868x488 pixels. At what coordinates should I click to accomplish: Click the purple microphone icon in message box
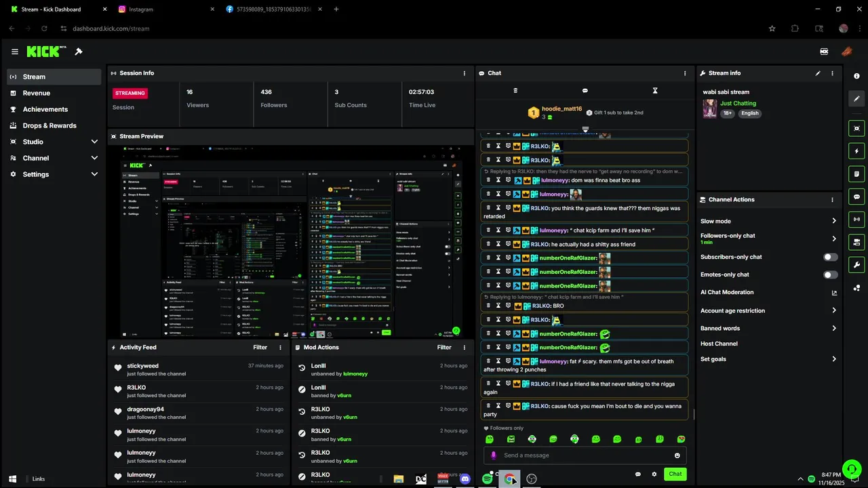click(494, 455)
